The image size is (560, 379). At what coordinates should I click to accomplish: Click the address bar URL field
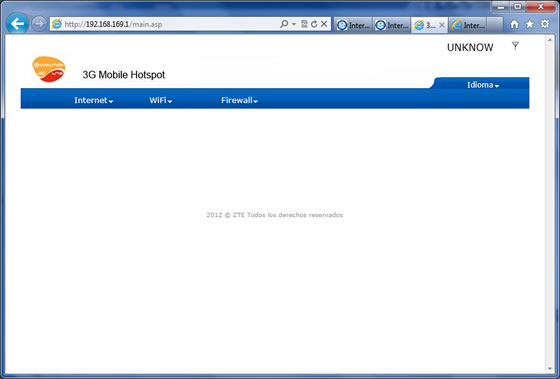(x=164, y=24)
